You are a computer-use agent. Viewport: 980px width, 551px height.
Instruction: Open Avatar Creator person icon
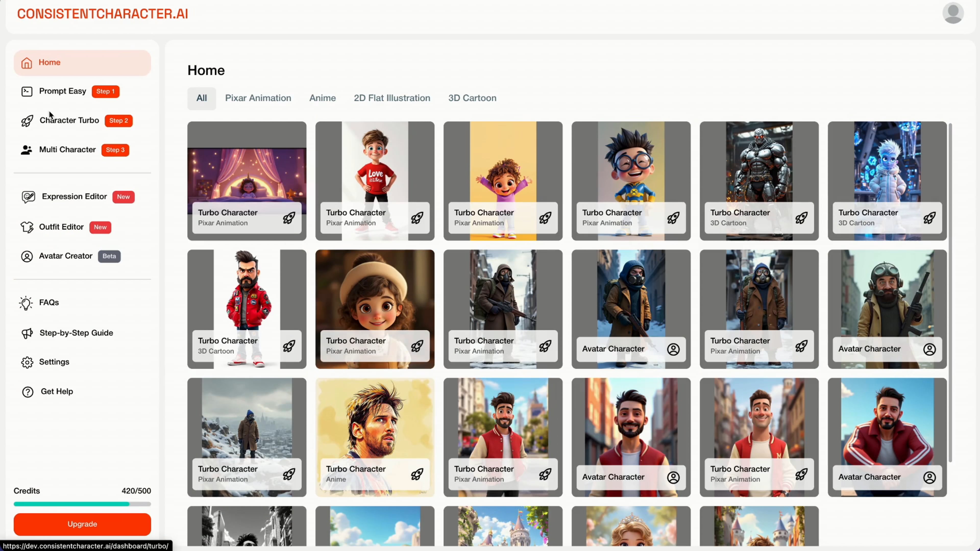pyautogui.click(x=27, y=256)
